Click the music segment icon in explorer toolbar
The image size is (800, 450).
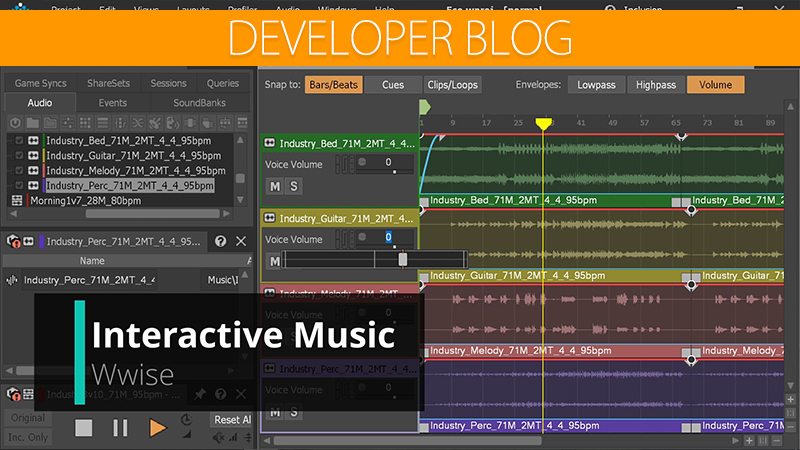pos(190,122)
